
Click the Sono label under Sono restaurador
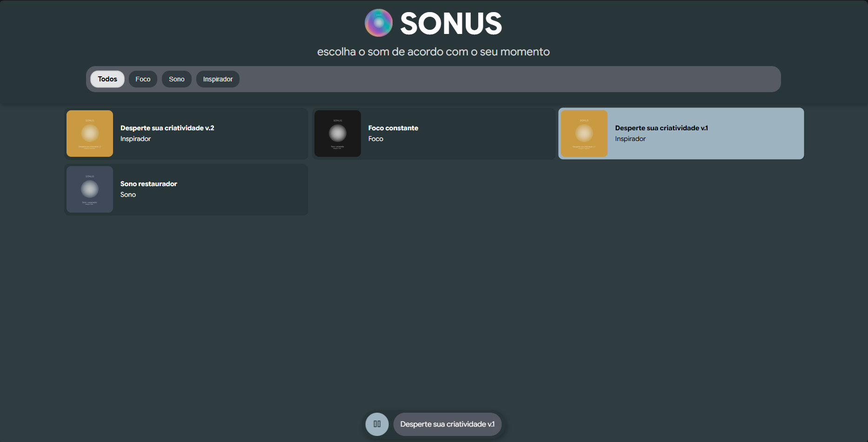coord(128,194)
